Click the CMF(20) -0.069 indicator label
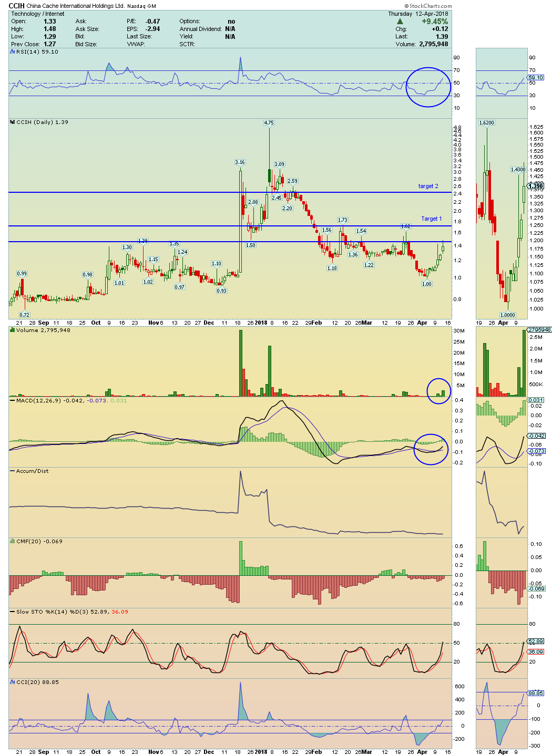552x756 pixels. [x=39, y=541]
